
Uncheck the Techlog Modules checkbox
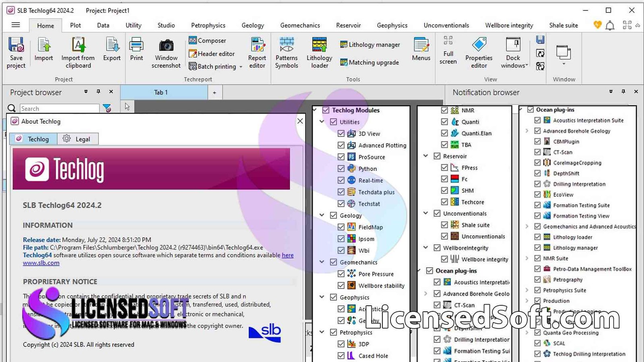click(326, 110)
